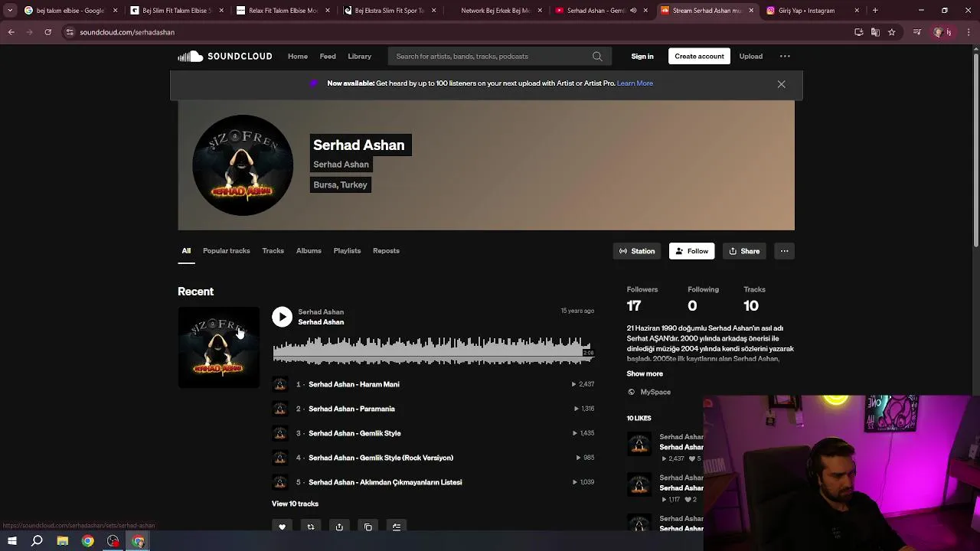Screen dimensions: 980x551
Task: Select the All tab
Action: [186, 251]
